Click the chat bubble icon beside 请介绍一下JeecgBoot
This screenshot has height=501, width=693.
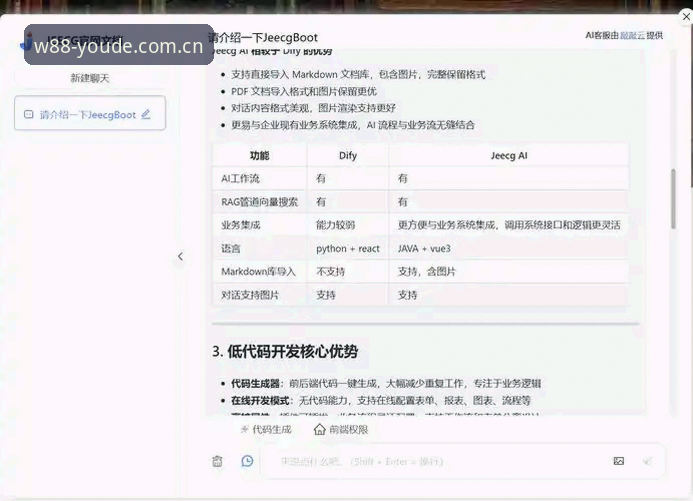click(x=29, y=114)
